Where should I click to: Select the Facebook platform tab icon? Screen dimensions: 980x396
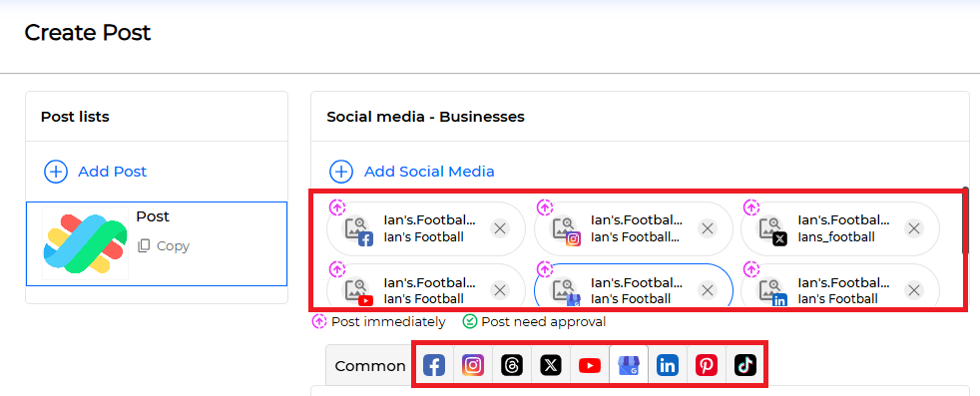click(434, 365)
